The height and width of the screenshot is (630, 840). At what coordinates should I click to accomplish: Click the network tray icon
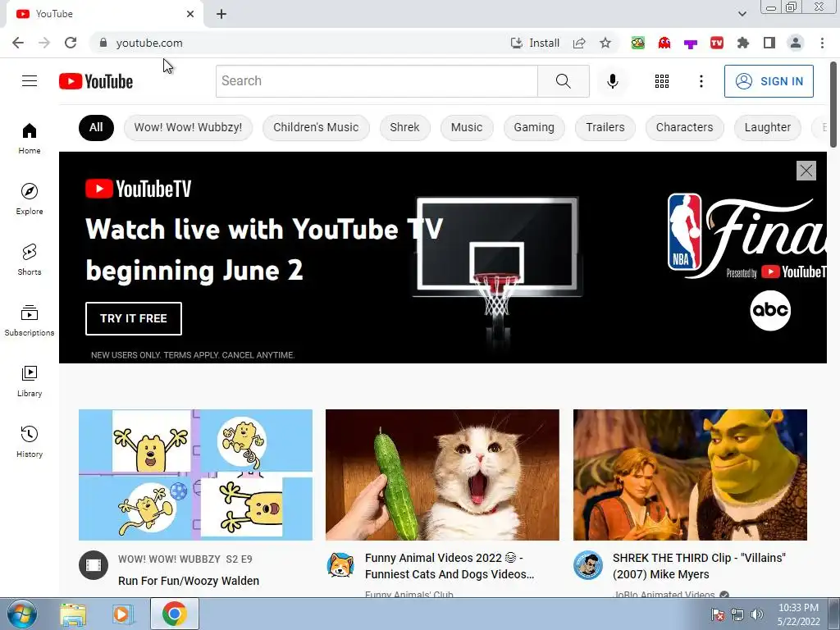tap(737, 614)
